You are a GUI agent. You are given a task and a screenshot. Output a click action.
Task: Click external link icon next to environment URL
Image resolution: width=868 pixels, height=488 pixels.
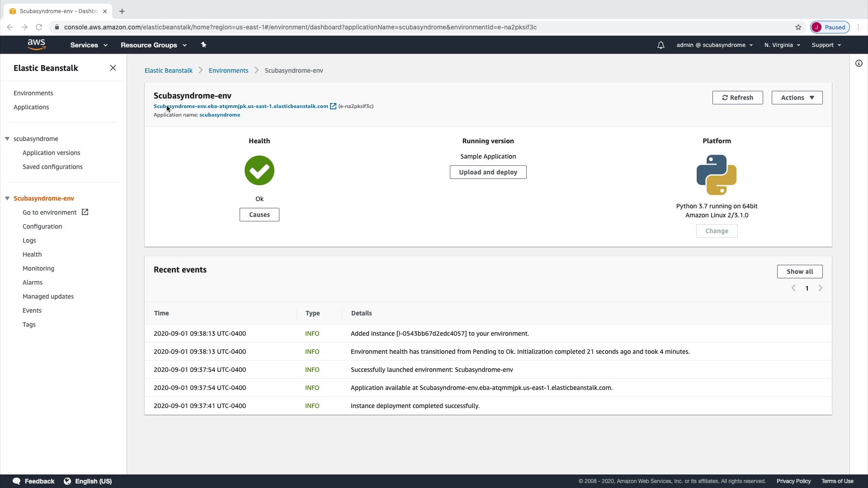[x=333, y=106]
